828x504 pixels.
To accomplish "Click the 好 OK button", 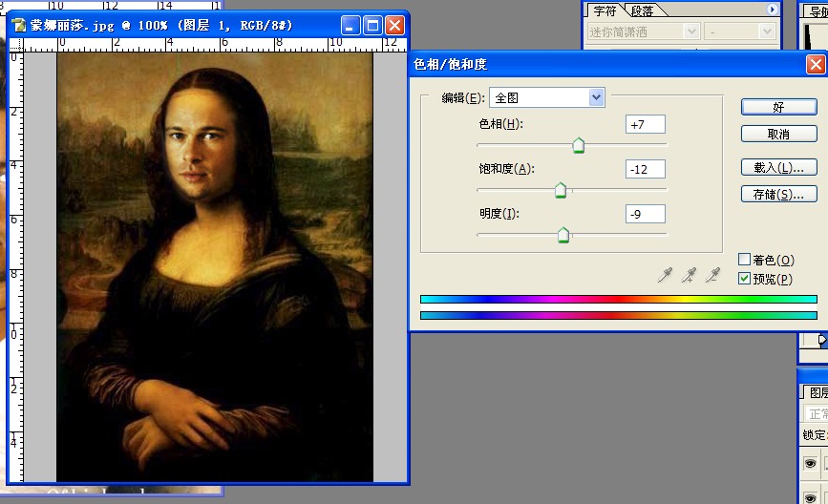I will (779, 107).
